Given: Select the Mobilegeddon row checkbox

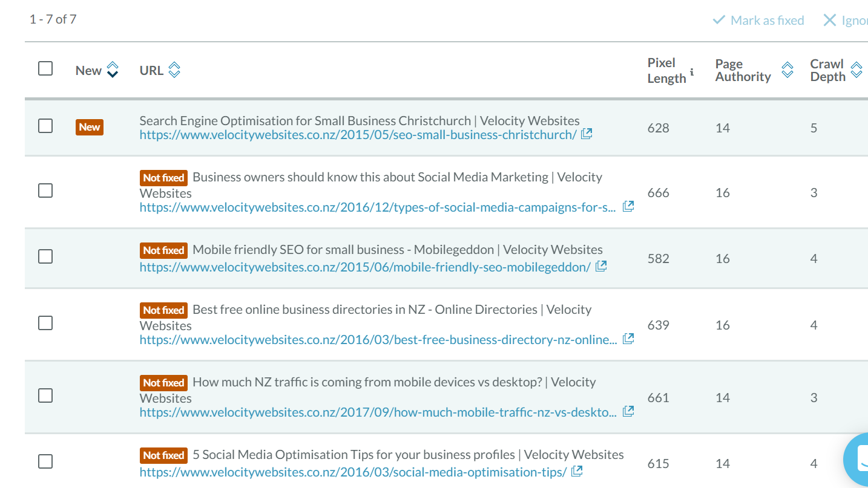Looking at the screenshot, I should click(45, 256).
